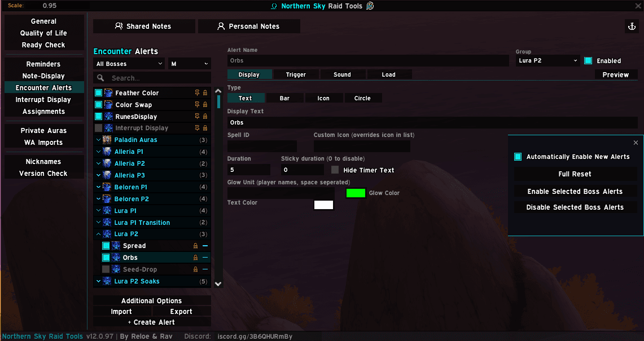644x341 pixels.
Task: Click the Full Reset button
Action: [x=575, y=174]
